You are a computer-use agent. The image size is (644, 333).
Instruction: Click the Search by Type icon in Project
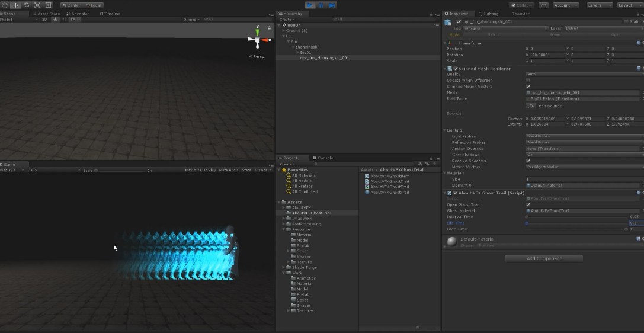pyautogui.click(x=419, y=164)
